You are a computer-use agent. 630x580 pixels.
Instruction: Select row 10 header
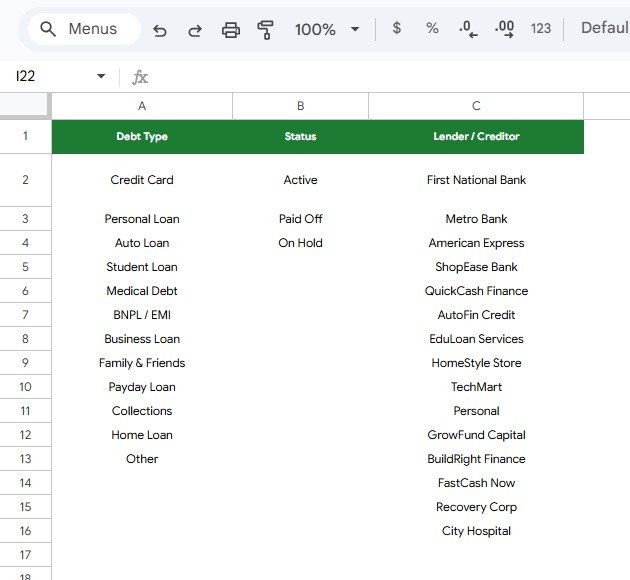coord(25,387)
